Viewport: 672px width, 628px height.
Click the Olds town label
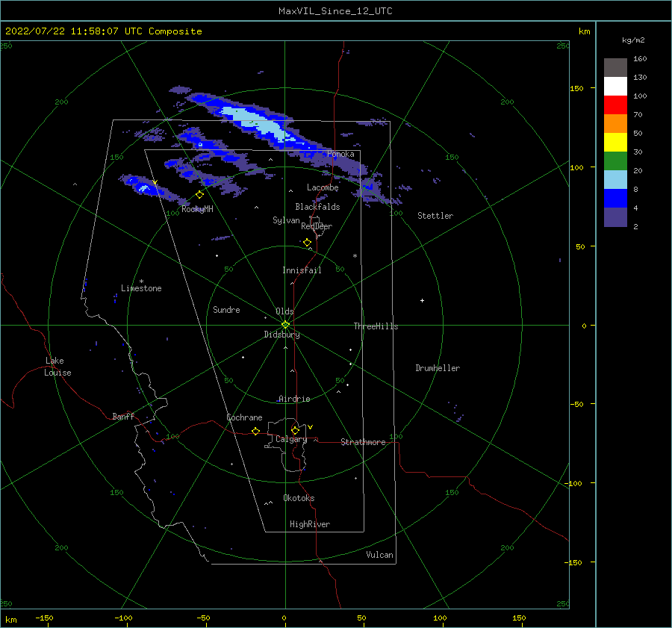point(284,311)
